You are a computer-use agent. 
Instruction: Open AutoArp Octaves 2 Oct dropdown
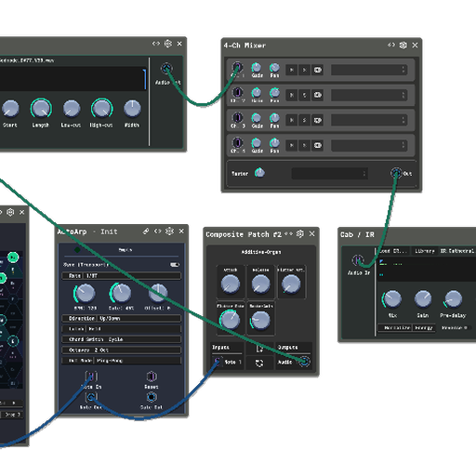(x=122, y=350)
